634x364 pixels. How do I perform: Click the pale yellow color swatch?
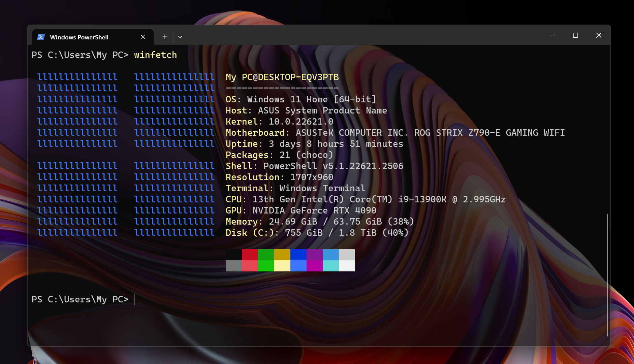[282, 266]
